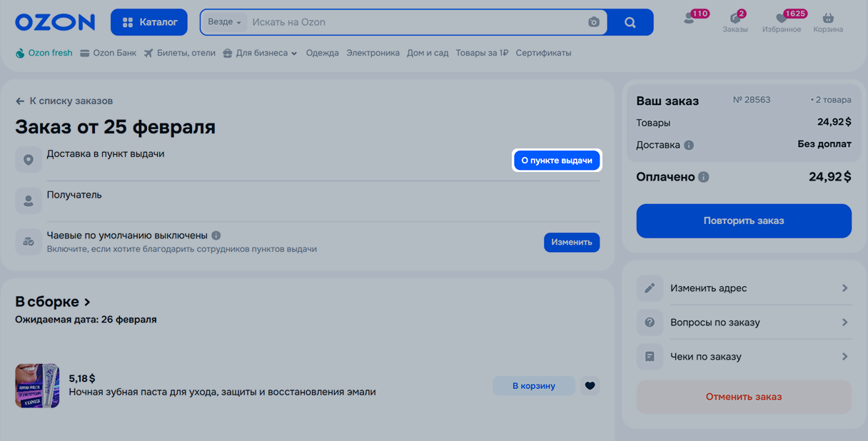Expand the Для бизнеса menu
868x441 pixels.
259,53
